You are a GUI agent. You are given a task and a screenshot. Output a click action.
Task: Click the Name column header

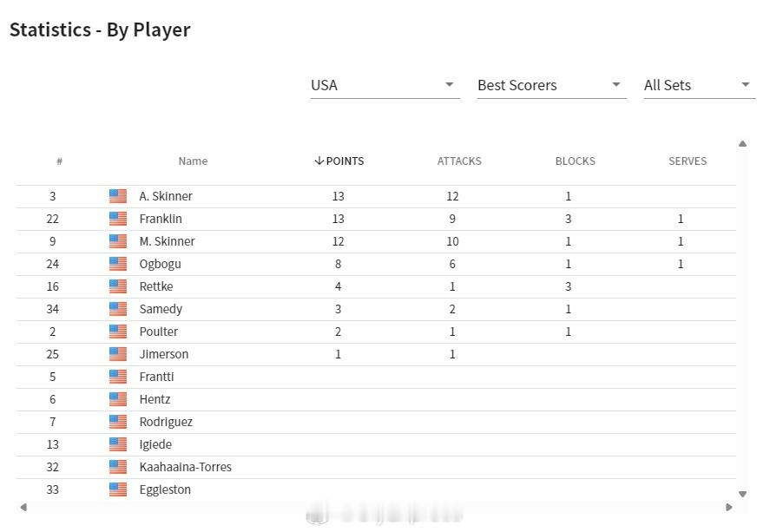tap(193, 161)
